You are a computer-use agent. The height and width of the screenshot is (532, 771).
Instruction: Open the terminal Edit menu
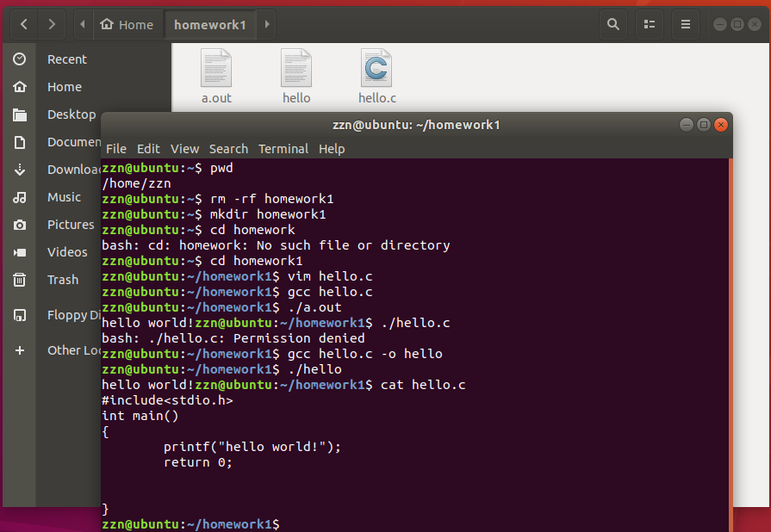click(148, 149)
